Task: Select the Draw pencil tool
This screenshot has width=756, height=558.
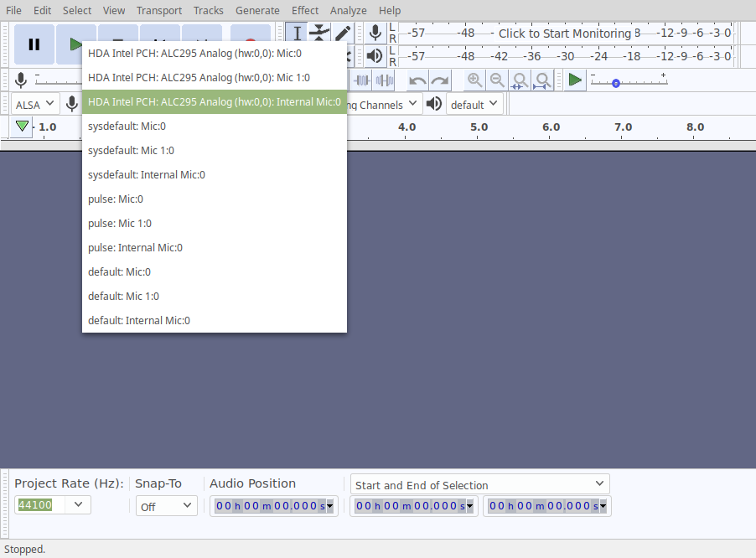Action: (342, 34)
